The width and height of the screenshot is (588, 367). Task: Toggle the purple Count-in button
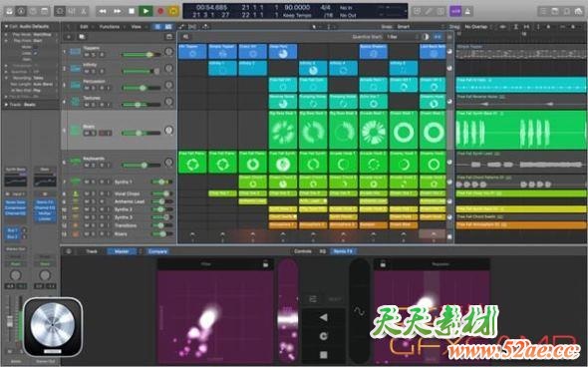point(455,11)
